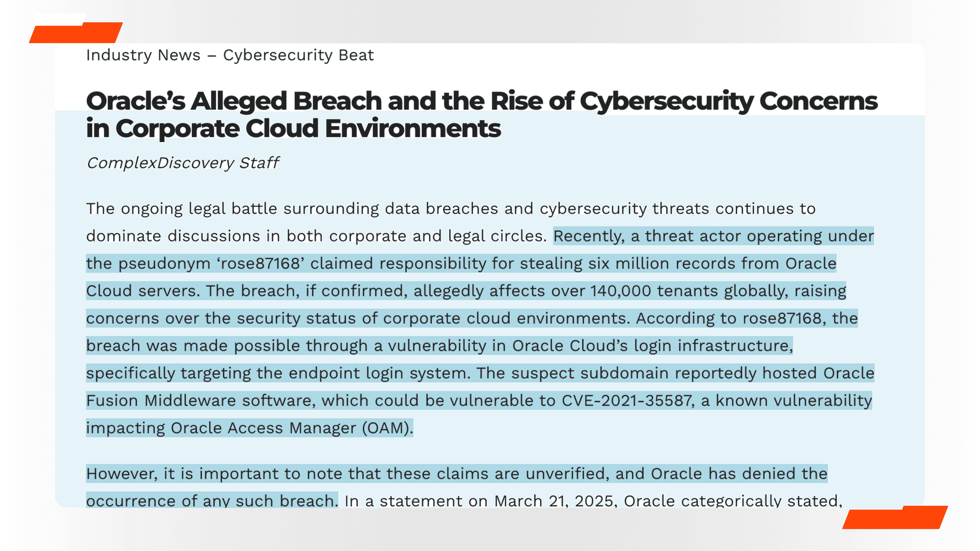Click 'in Corporate Cloud Environments' headline line
Image resolution: width=980 pixels, height=551 pixels.
[x=293, y=129]
